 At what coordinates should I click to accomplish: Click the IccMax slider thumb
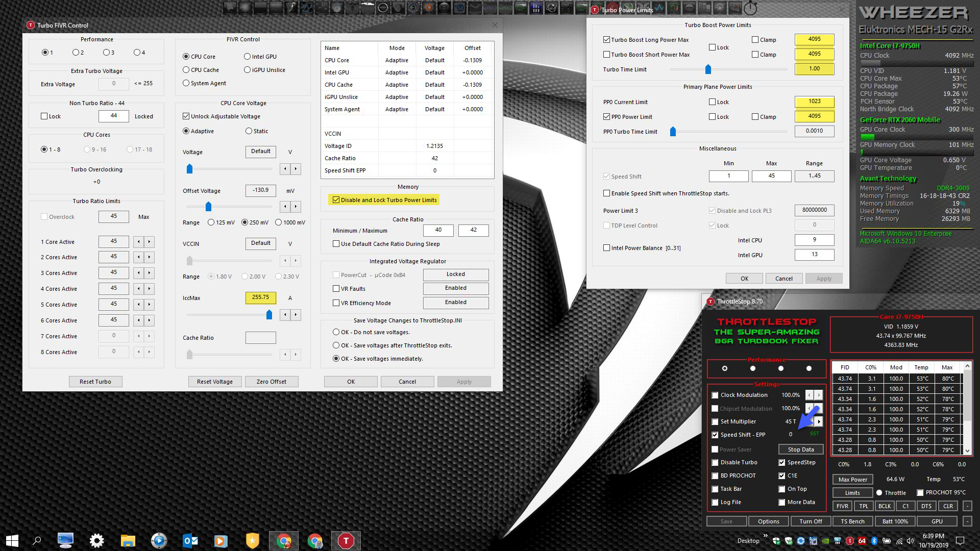[x=269, y=315]
